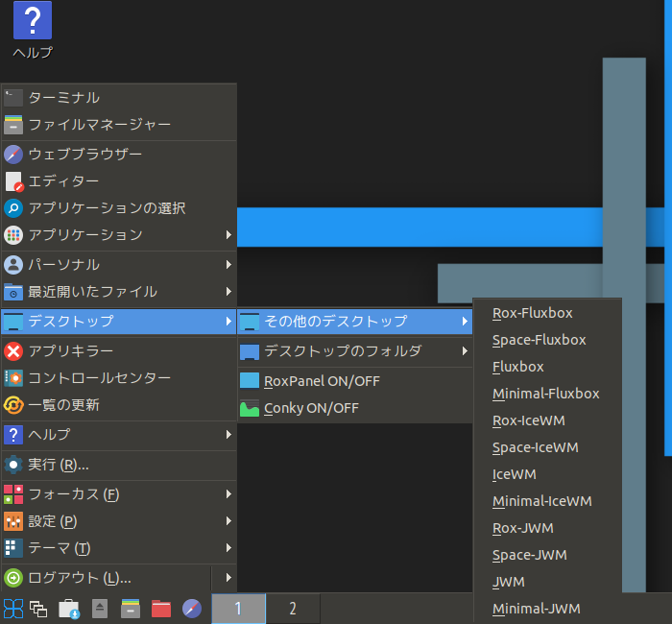
Task: Click the eject media icon in taskbar
Action: click(x=100, y=609)
